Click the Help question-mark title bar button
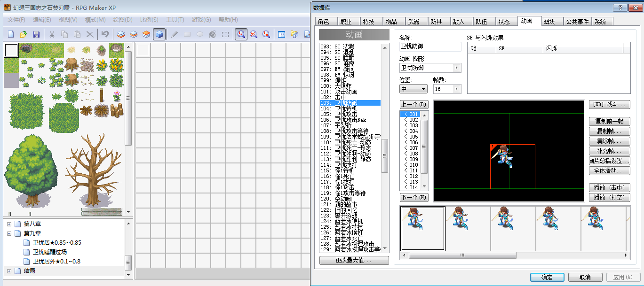The width and height of the screenshot is (644, 286). [x=621, y=8]
